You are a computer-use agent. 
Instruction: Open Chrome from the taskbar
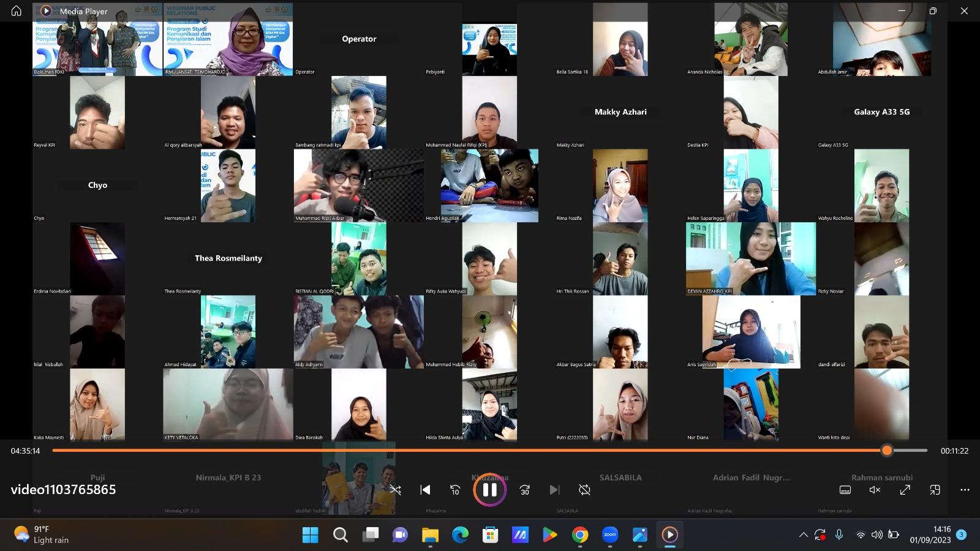click(x=579, y=535)
